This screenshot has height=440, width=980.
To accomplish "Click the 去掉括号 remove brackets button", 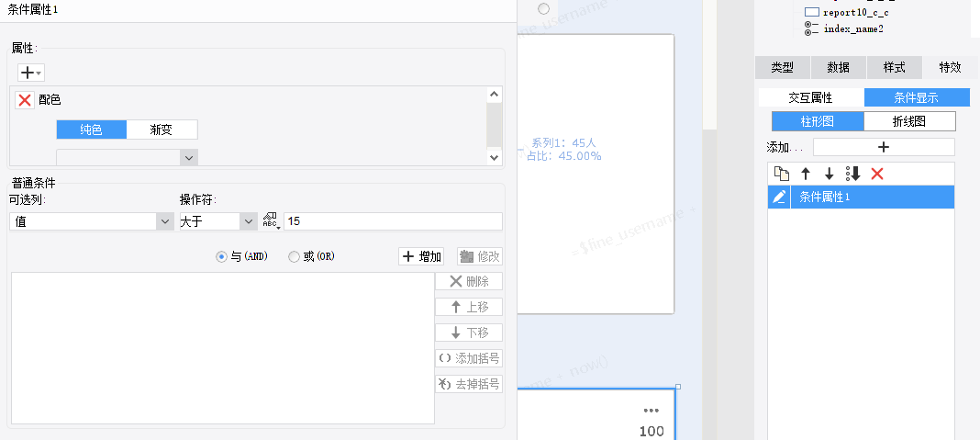I will 469,384.
